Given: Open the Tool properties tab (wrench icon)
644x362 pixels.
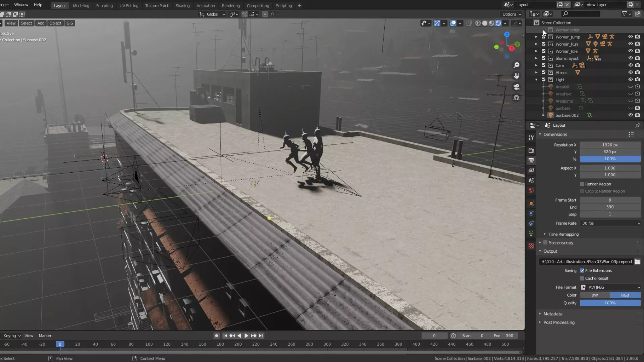Looking at the screenshot, I should coord(531,138).
